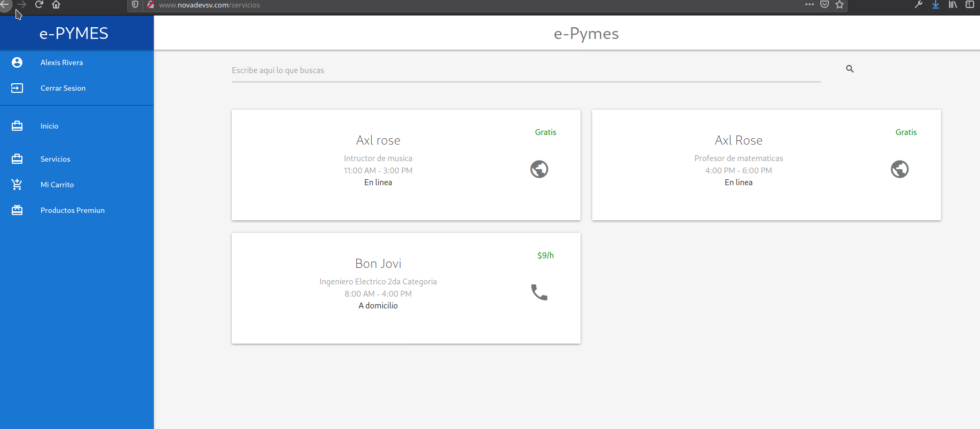Bookmark the page with the star icon
Image resolution: width=980 pixels, height=429 pixels.
[840, 5]
